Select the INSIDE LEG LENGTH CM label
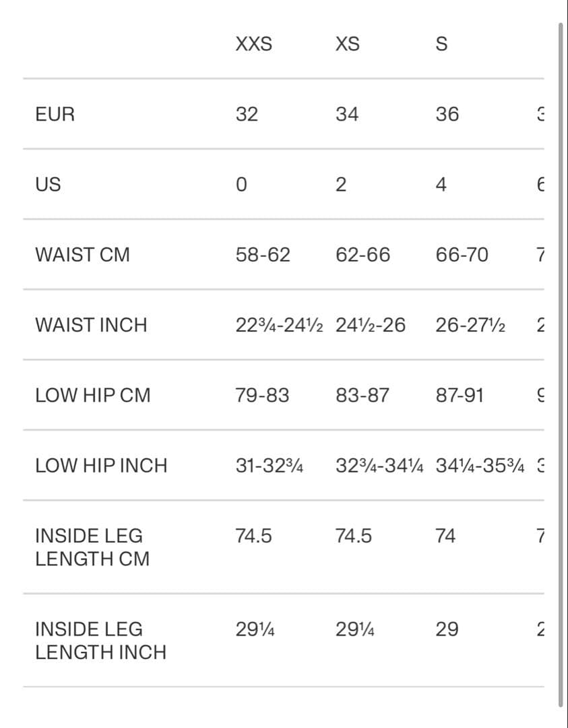The height and width of the screenshot is (728, 568). pyautogui.click(x=92, y=547)
